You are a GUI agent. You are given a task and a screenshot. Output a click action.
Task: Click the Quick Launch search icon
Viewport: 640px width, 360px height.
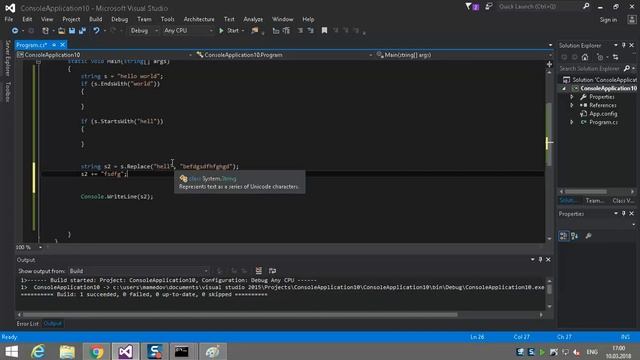point(586,7)
